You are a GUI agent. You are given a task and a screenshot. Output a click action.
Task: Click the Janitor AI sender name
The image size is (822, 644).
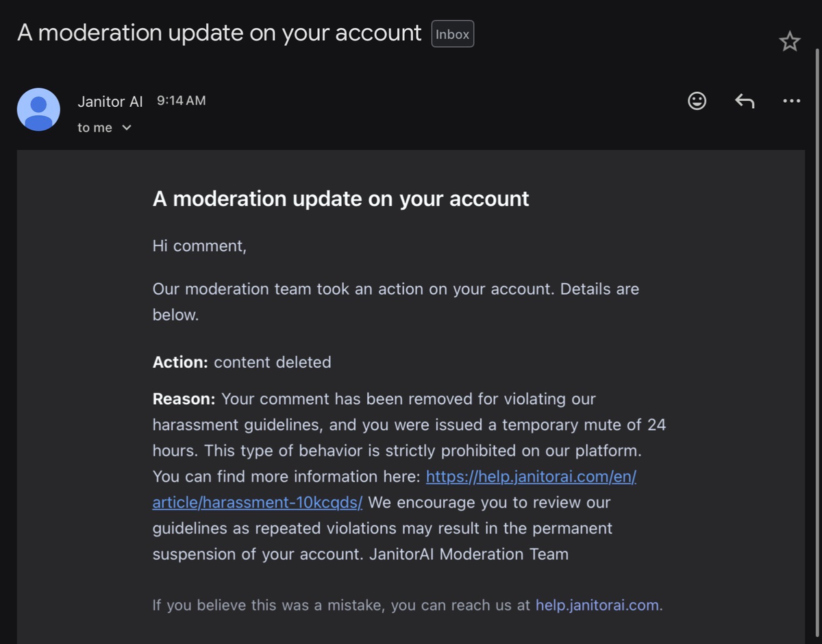click(110, 101)
